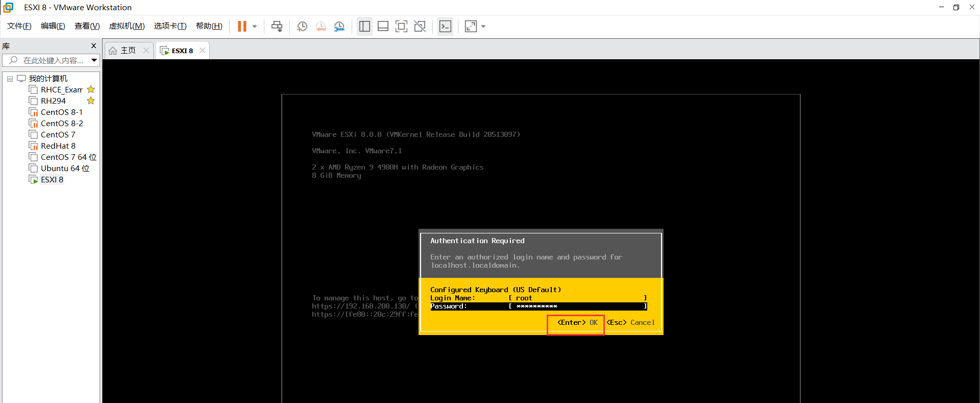Open the 帮助(H) menu

209,26
